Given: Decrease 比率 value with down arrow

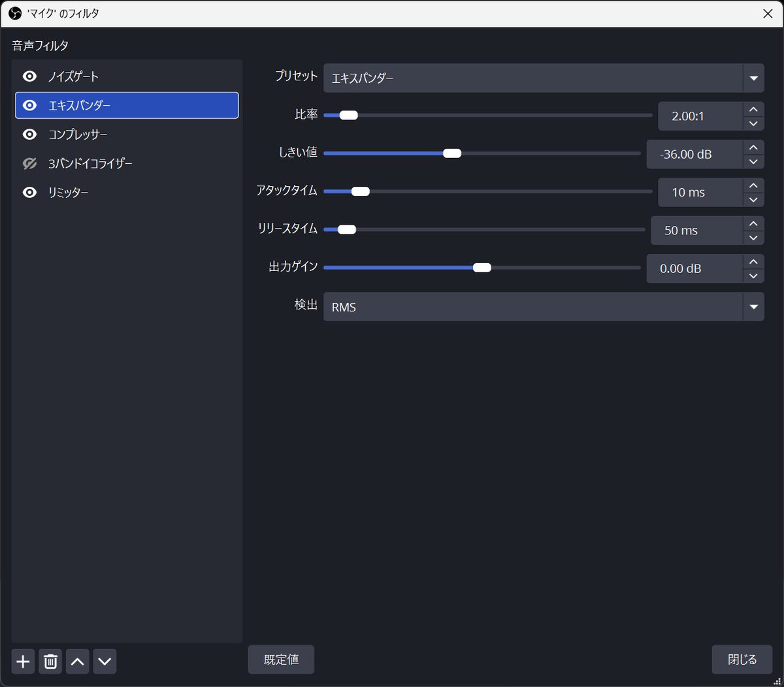Looking at the screenshot, I should click(753, 123).
